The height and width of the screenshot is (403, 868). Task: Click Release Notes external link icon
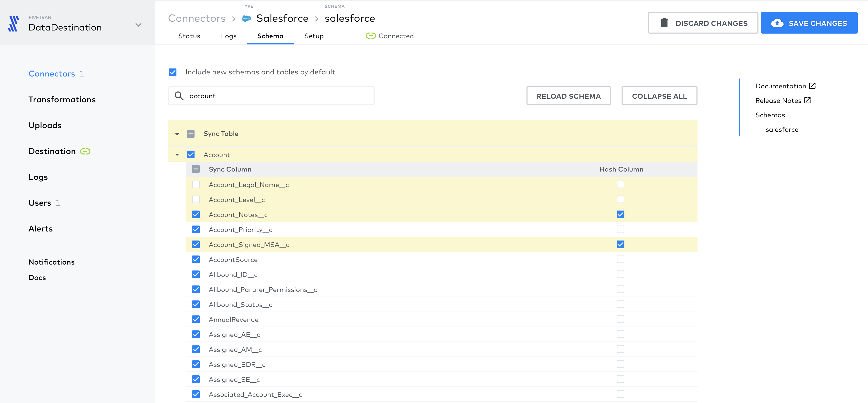click(x=807, y=100)
